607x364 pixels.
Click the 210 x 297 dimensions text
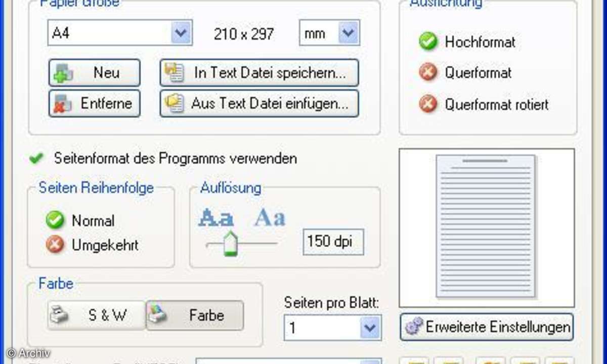(x=244, y=34)
